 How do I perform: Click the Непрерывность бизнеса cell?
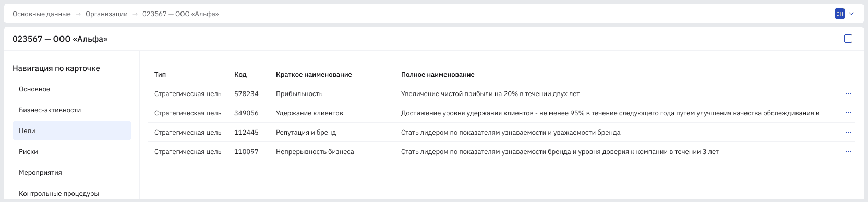tap(315, 152)
